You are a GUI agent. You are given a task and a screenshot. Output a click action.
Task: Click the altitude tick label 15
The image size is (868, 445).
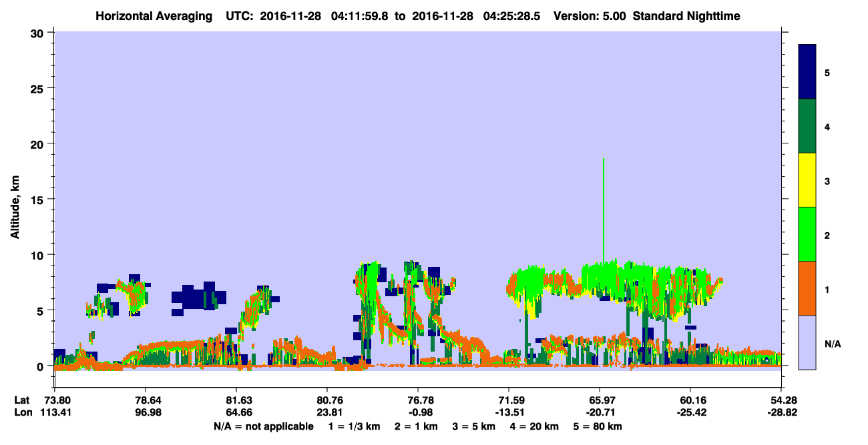[x=38, y=199]
